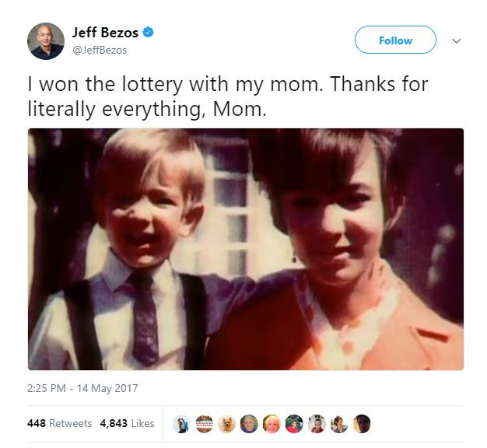487x448 pixels.
Task: View the 448 Retweets list
Action: coord(59,423)
